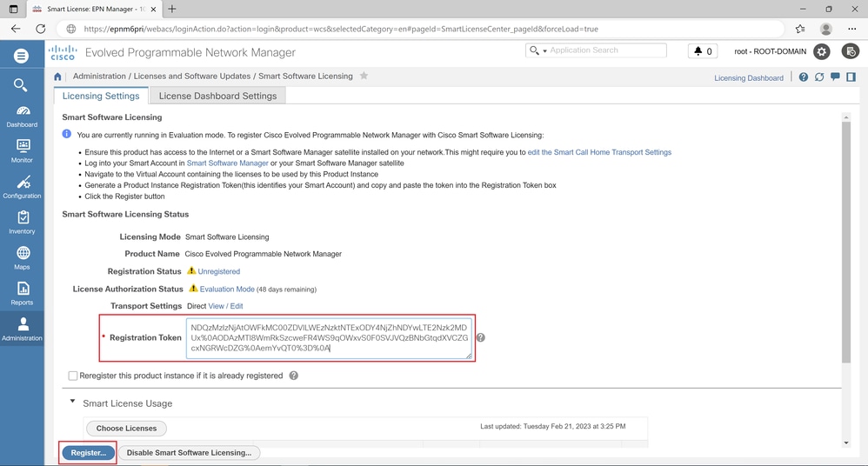Open the round icon right of the settings gear
Viewport: 868px width, 466px height.
(851, 51)
